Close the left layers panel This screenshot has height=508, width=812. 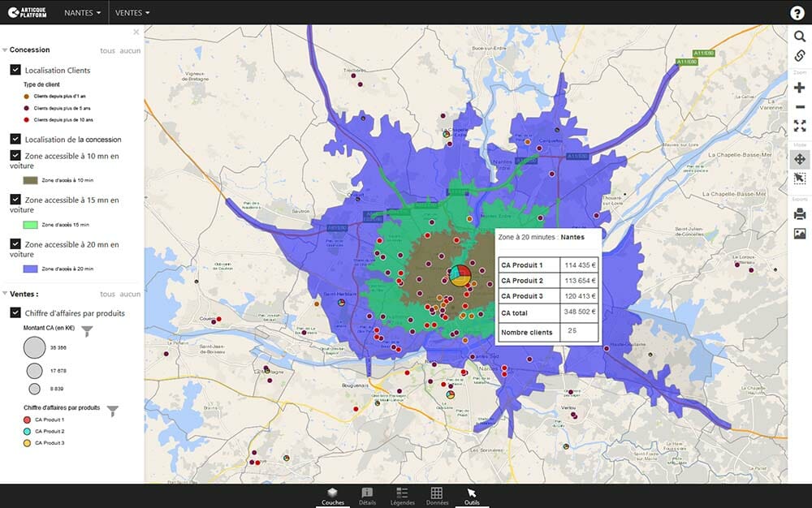[136, 32]
